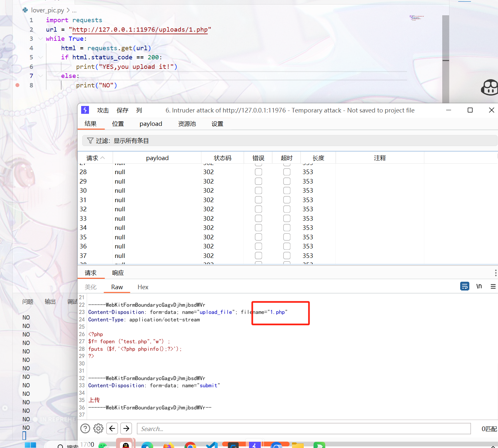Tick the 超时 checkbox for request 34
The image size is (498, 448).
(287, 228)
